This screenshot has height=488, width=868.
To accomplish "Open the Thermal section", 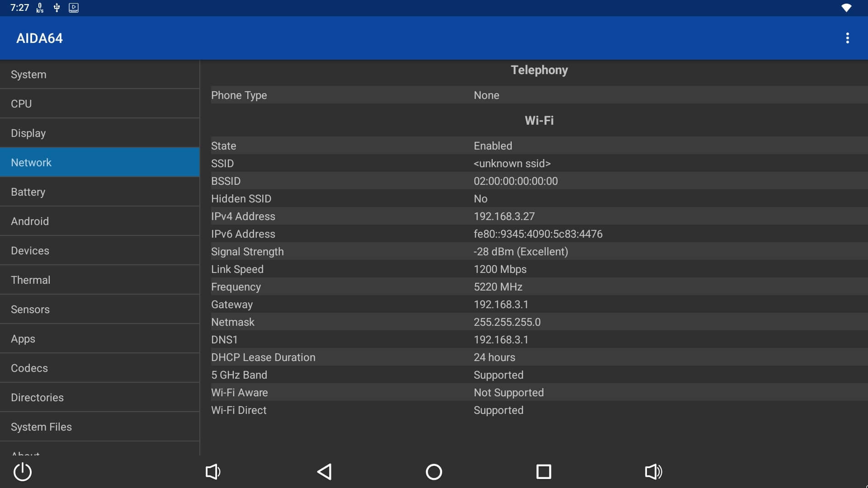I will coord(99,280).
